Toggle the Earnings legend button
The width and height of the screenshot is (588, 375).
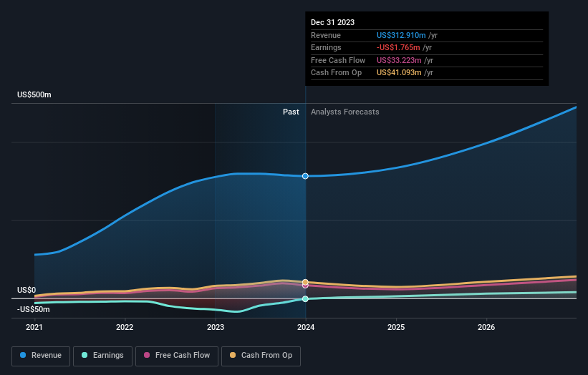102,356
